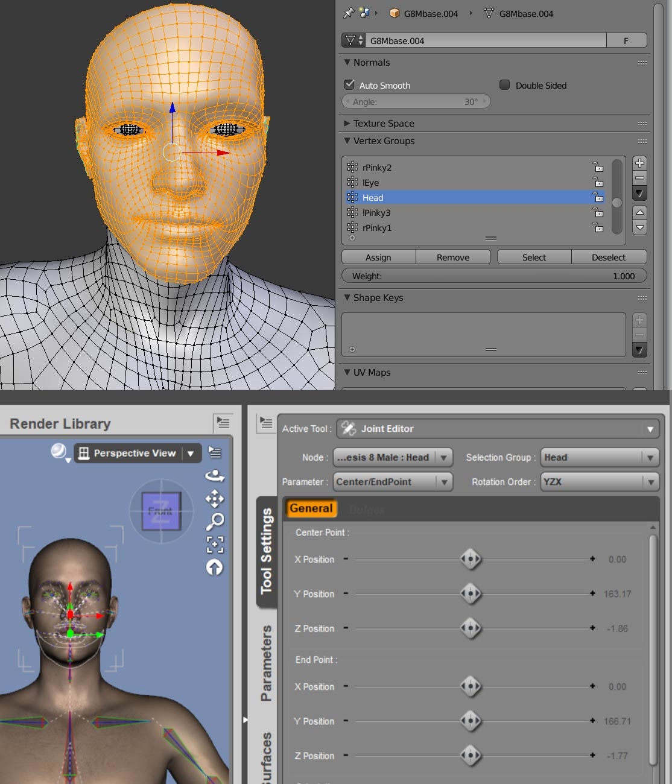Image resolution: width=672 pixels, height=784 pixels.
Task: Click the zoom magnifier icon in viewport
Action: point(215,520)
